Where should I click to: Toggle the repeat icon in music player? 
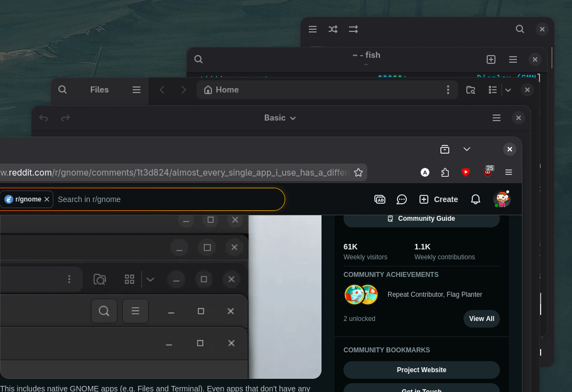click(353, 29)
